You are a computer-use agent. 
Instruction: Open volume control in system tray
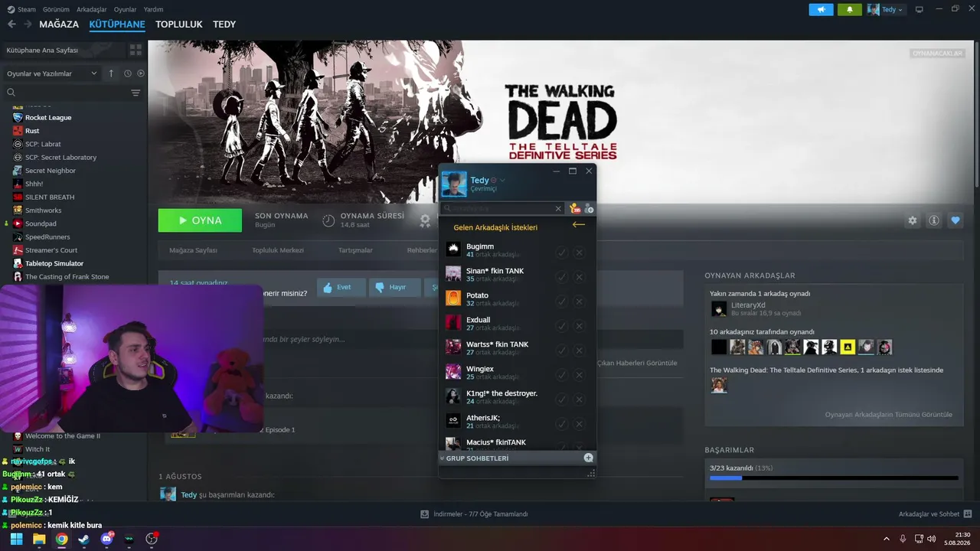pyautogui.click(x=932, y=539)
